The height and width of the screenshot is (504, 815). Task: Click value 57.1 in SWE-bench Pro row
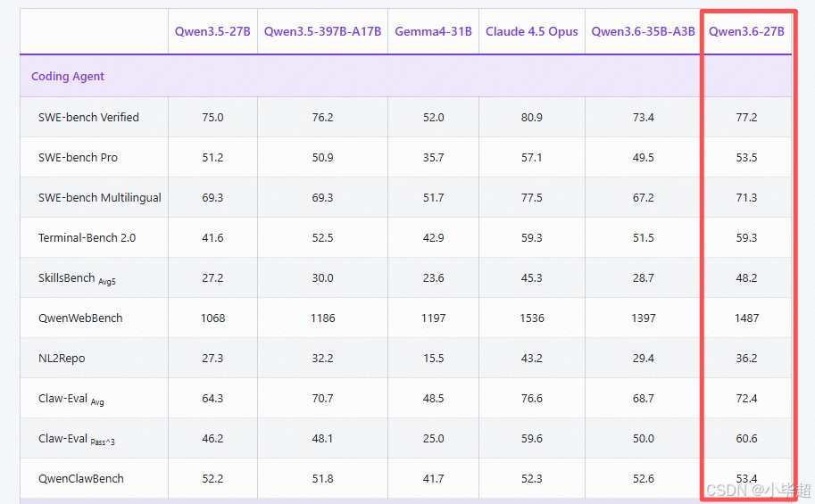(532, 157)
